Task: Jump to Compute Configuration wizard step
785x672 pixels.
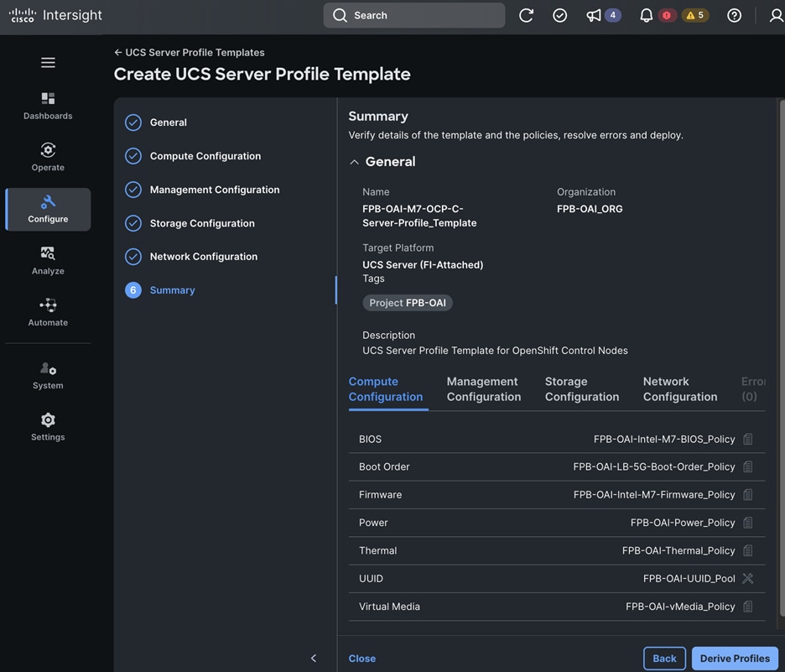Action: click(x=193, y=156)
